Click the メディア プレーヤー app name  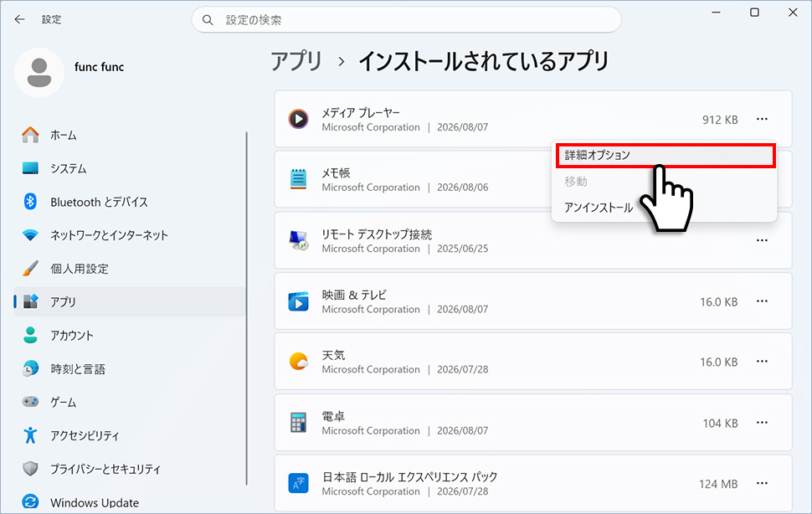tap(361, 112)
